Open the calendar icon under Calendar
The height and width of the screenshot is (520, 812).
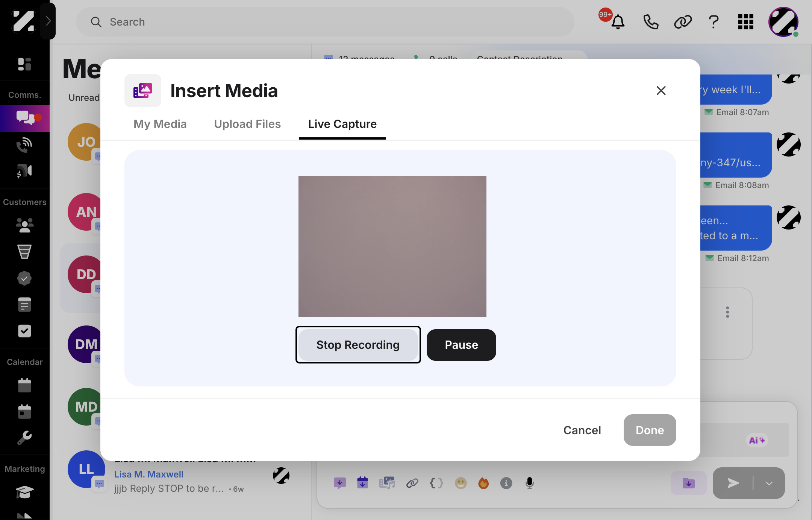tap(24, 385)
